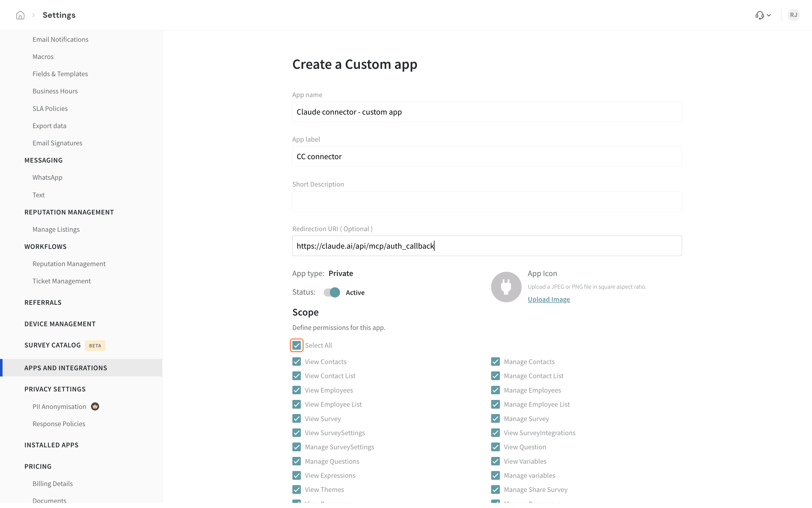This screenshot has height=508, width=812.
Task: Open SLA Policies in sidebar
Action: [x=50, y=109]
